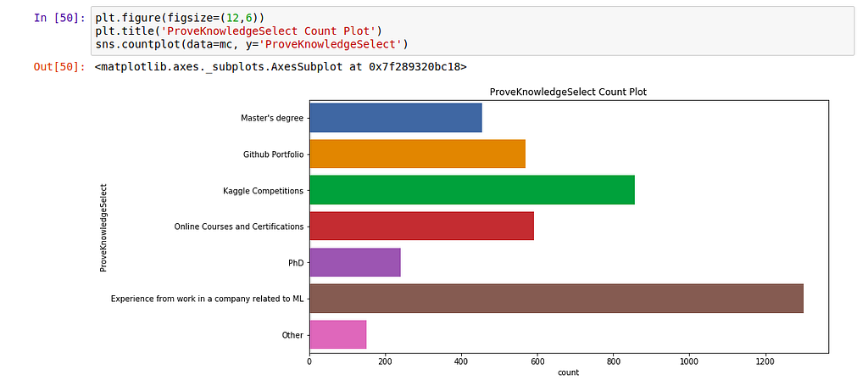Click the PhD axis label

tap(296, 263)
